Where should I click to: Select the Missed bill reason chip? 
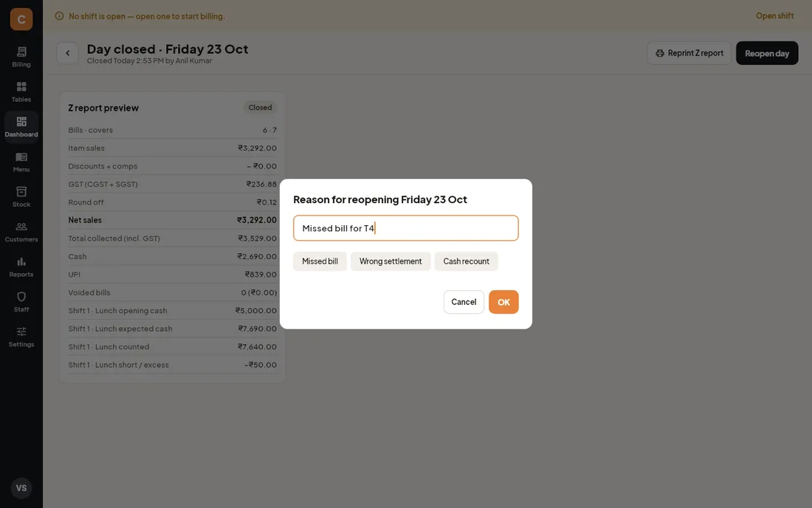pos(320,261)
